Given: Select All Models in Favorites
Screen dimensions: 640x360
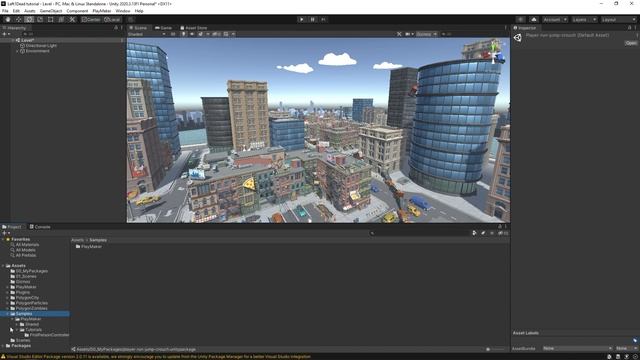Looking at the screenshot, I should tap(25, 250).
